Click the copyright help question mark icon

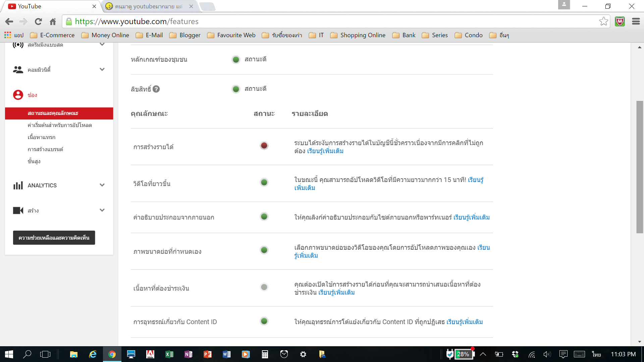(x=156, y=89)
